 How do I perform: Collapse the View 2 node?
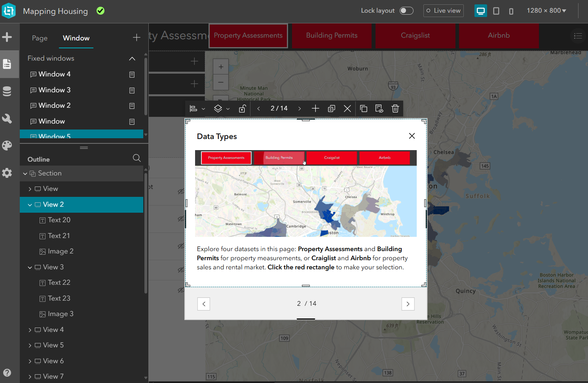[30, 205]
